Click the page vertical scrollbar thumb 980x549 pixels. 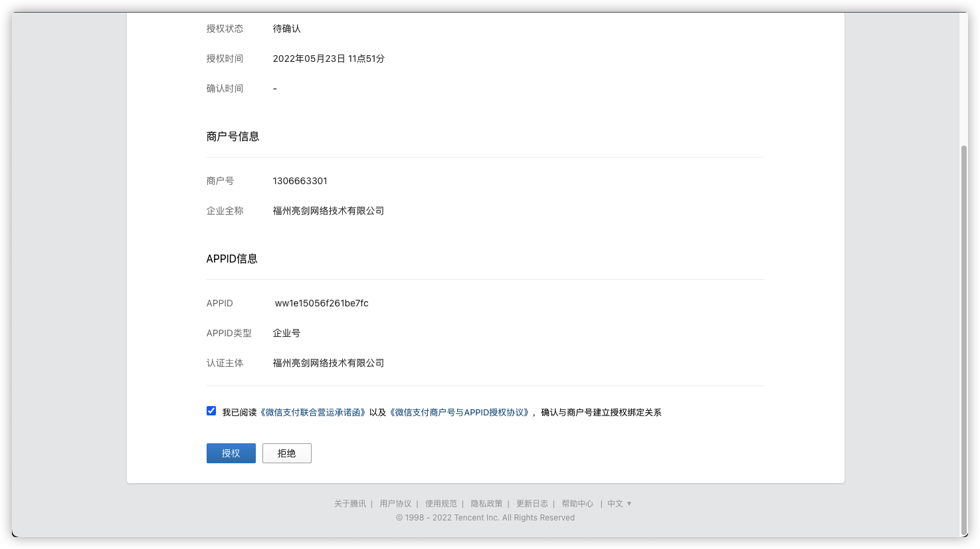pyautogui.click(x=964, y=339)
